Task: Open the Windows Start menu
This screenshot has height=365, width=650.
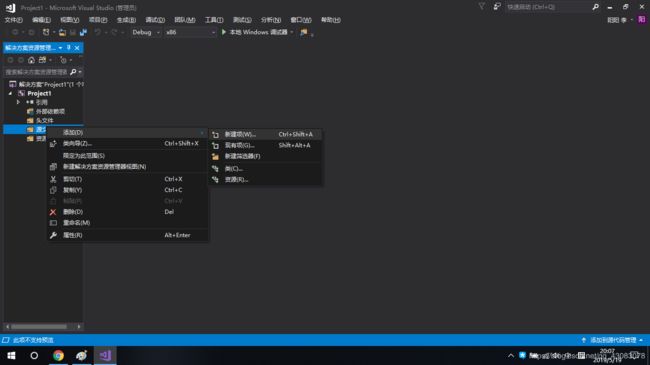Action: [x=11, y=356]
